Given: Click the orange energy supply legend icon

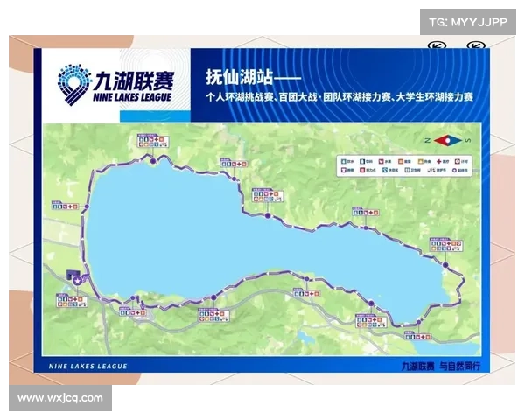Looking at the screenshot, I should coord(401,161).
